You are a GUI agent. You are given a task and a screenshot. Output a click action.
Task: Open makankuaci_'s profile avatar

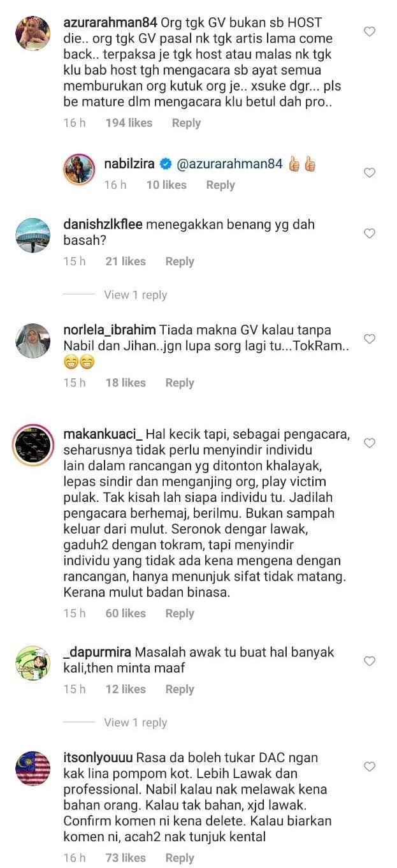click(x=32, y=445)
